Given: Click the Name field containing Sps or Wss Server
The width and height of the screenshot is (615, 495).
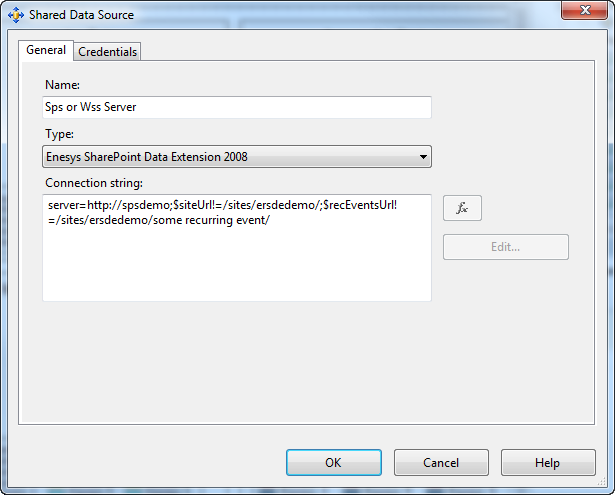Looking at the screenshot, I should [x=236, y=107].
